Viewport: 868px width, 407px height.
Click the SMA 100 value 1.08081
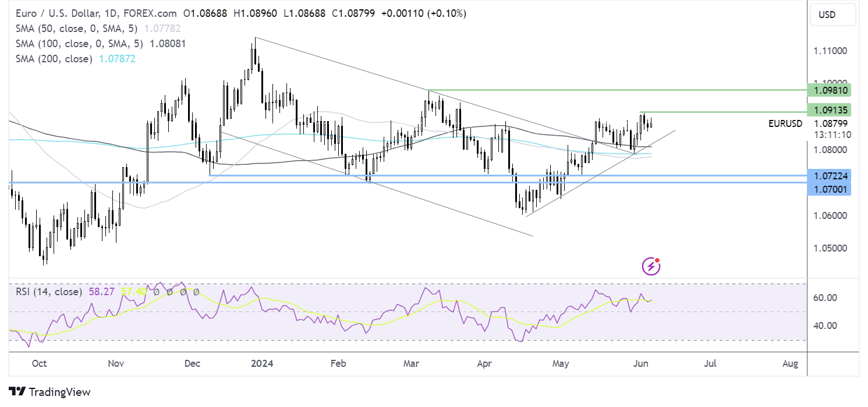168,44
